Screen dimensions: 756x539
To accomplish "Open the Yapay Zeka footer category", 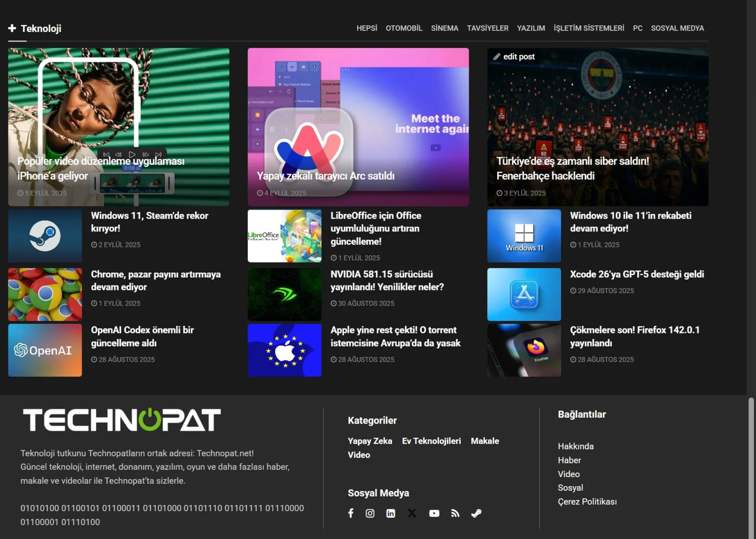I will pos(370,441).
